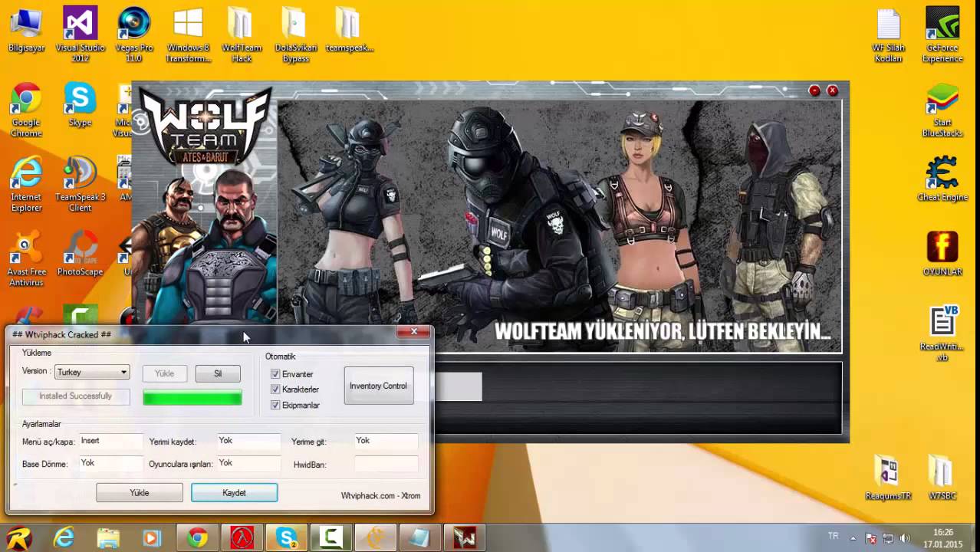The width and height of the screenshot is (980, 552).
Task: Launch Skype desktop shortcut
Action: click(x=80, y=105)
